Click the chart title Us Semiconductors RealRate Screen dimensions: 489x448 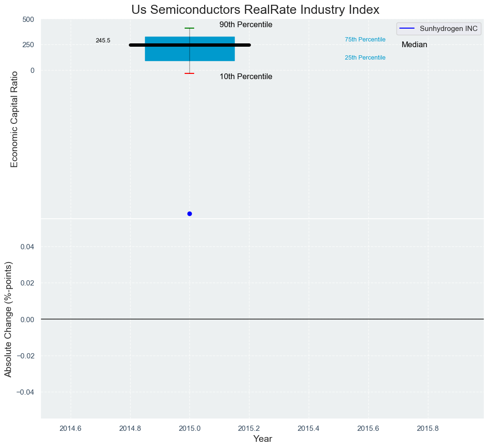(x=255, y=10)
